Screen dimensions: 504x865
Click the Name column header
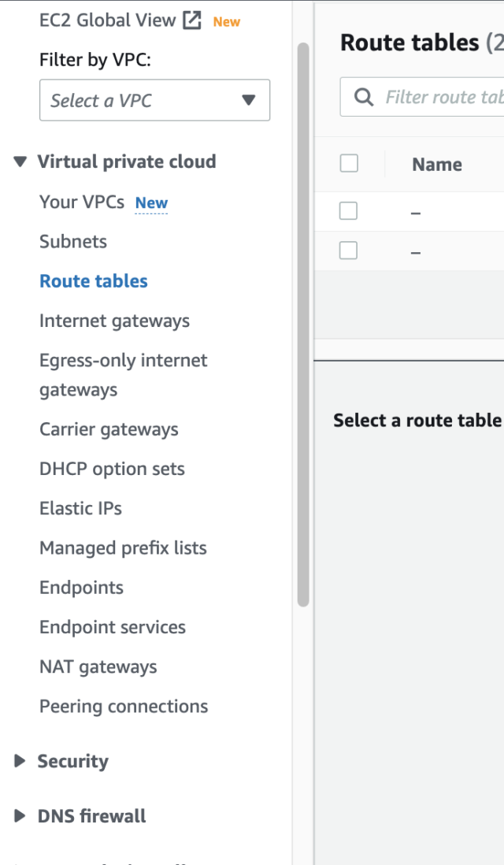[437, 164]
